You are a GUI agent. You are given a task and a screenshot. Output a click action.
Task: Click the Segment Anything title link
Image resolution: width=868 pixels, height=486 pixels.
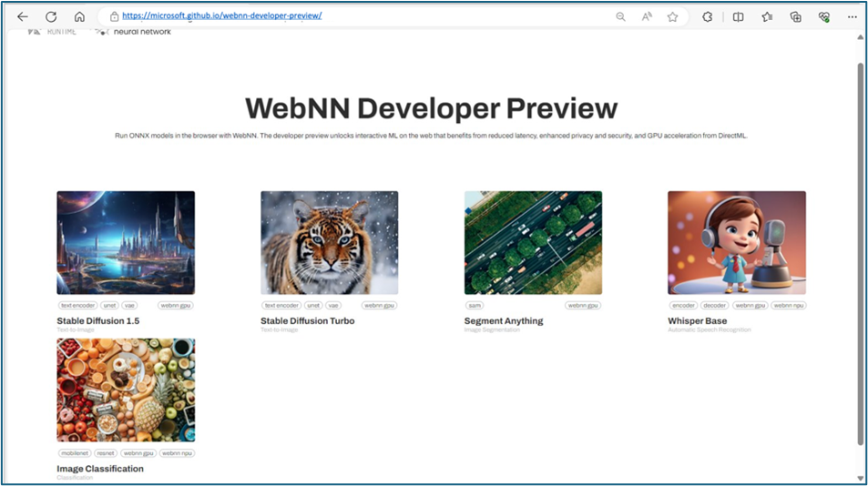[x=504, y=321]
